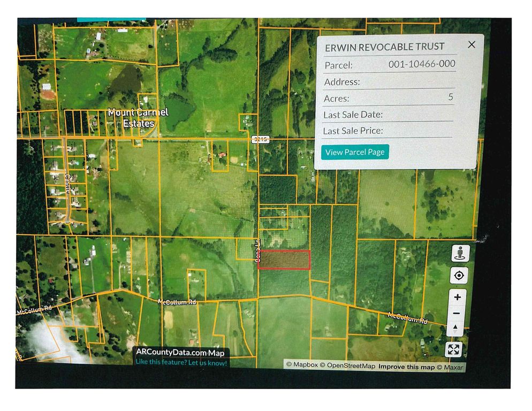The image size is (532, 411).
Task: Click the View Parcel Page button
Action: (x=355, y=152)
